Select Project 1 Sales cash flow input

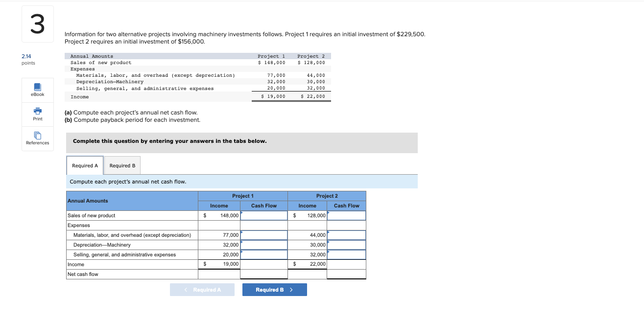point(263,215)
